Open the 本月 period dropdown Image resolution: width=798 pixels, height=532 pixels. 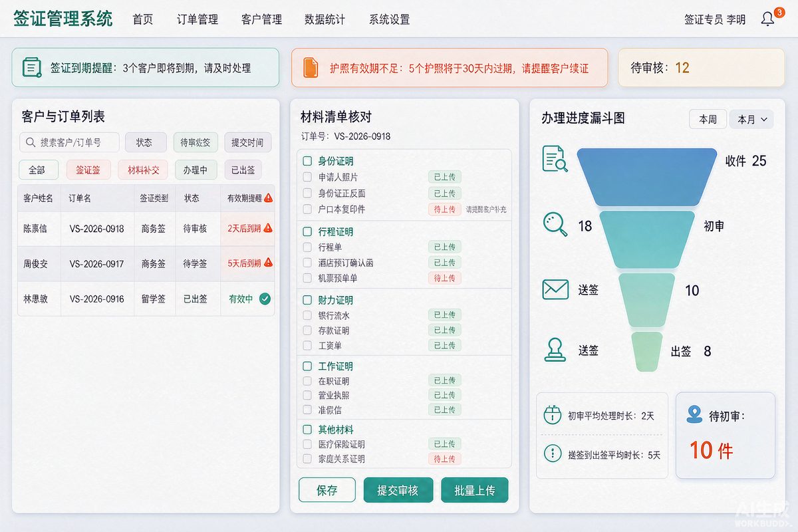(x=751, y=120)
